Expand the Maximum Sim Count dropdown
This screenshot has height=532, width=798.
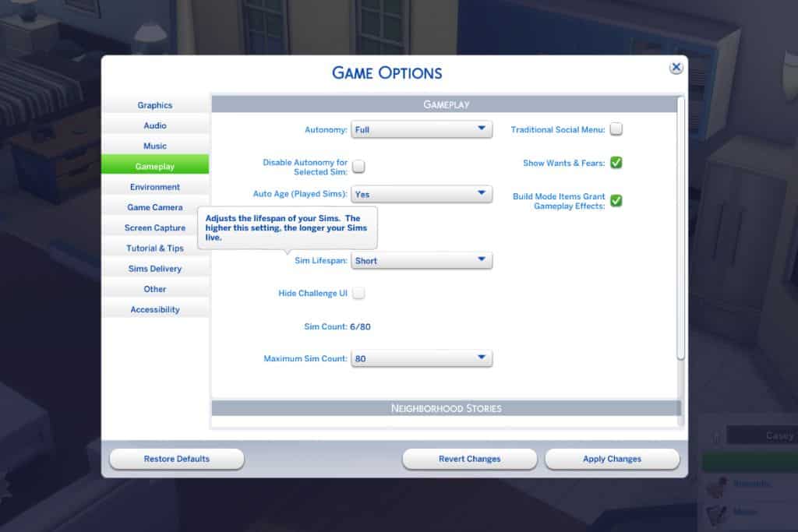click(422, 358)
